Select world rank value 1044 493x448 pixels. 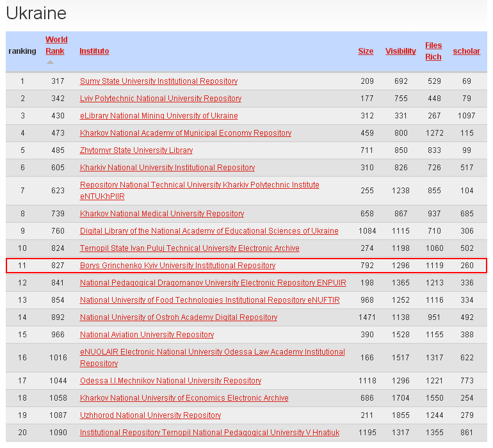pyautogui.click(x=58, y=381)
